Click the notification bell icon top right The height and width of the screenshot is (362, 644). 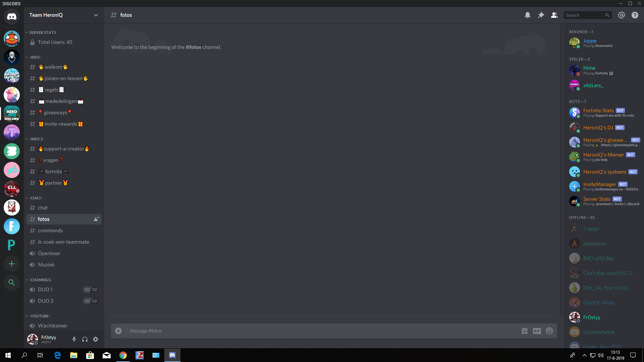tap(527, 15)
